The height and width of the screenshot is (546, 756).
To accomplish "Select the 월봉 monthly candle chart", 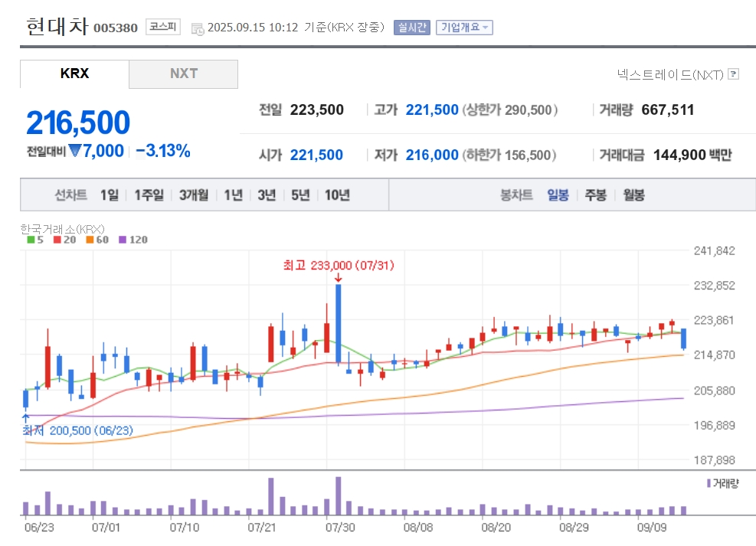I will point(633,195).
